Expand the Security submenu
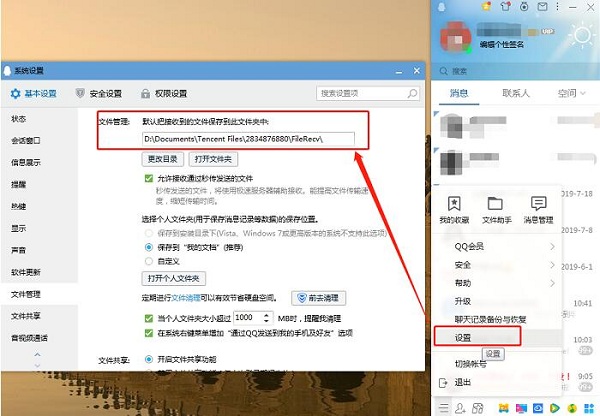The height and width of the screenshot is (416, 600). tap(552, 264)
